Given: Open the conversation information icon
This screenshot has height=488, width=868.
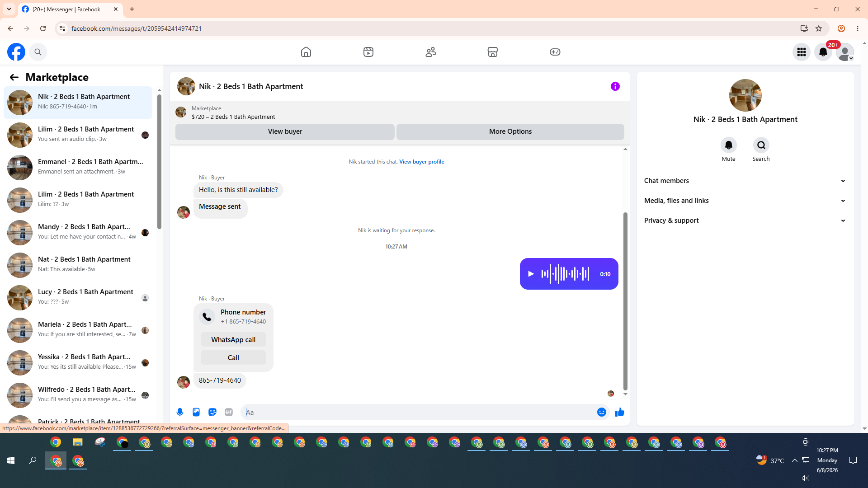Looking at the screenshot, I should (615, 86).
